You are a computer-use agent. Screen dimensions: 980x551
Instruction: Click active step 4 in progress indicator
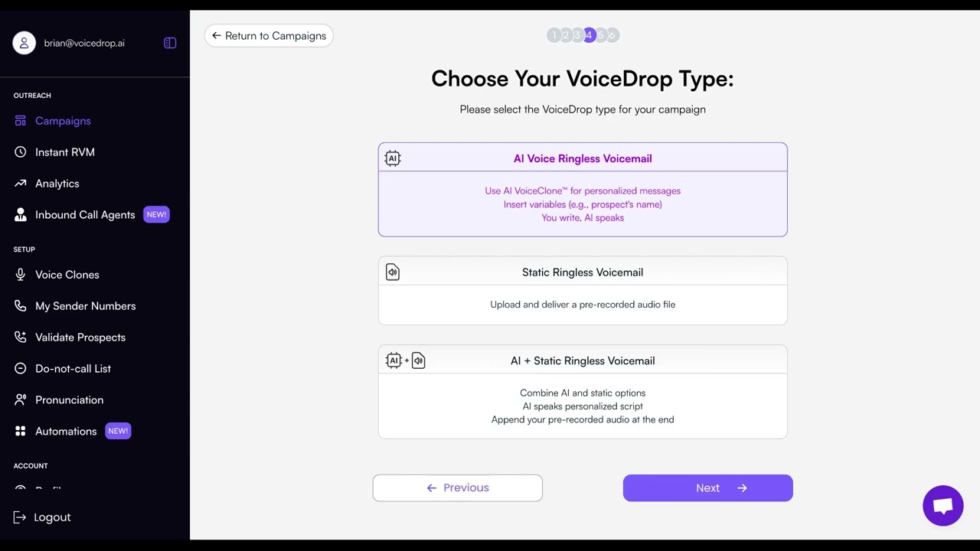589,35
